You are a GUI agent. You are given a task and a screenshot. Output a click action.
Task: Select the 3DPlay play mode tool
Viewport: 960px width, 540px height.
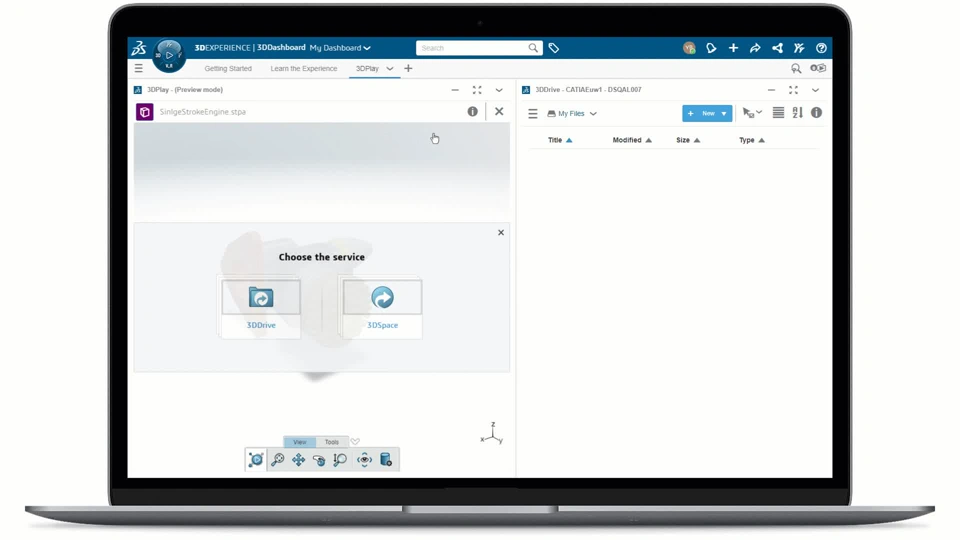coord(256,459)
